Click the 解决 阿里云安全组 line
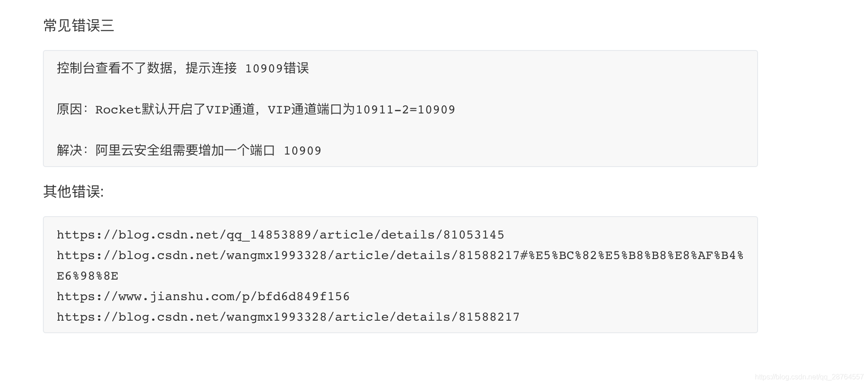 (189, 151)
